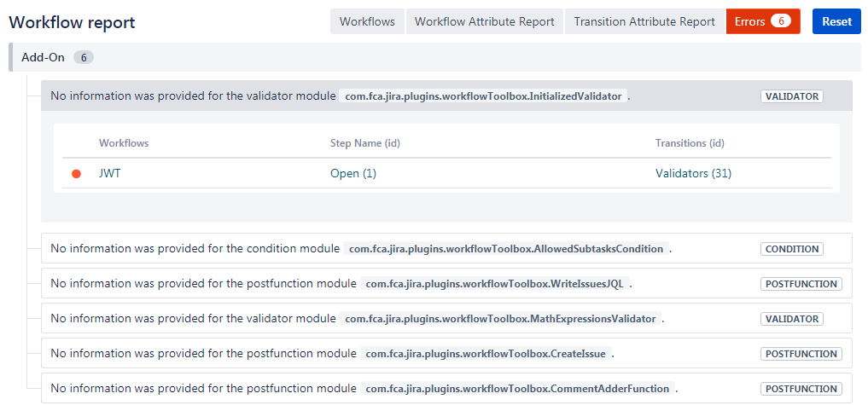Click the Open (1) step name

(352, 174)
